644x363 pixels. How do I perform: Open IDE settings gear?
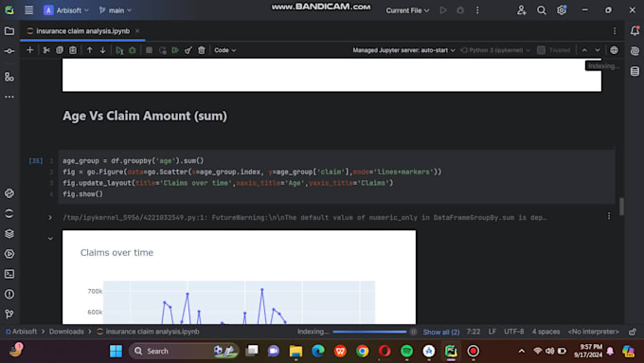click(x=562, y=10)
